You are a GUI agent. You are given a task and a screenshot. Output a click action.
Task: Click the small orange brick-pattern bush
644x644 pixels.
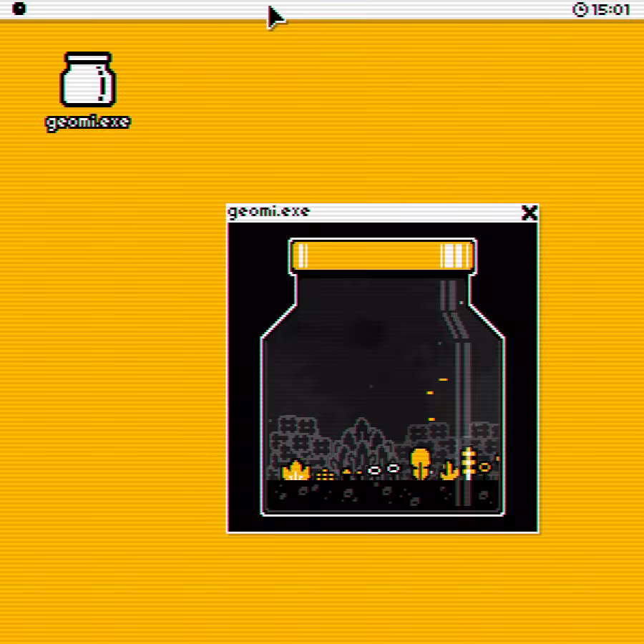pyautogui.click(x=326, y=475)
